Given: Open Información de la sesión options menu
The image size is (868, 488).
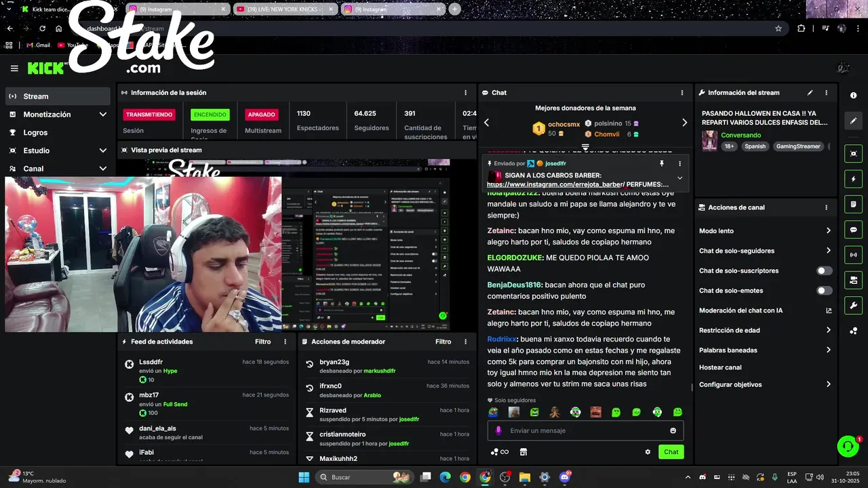Looking at the screenshot, I should [x=465, y=93].
